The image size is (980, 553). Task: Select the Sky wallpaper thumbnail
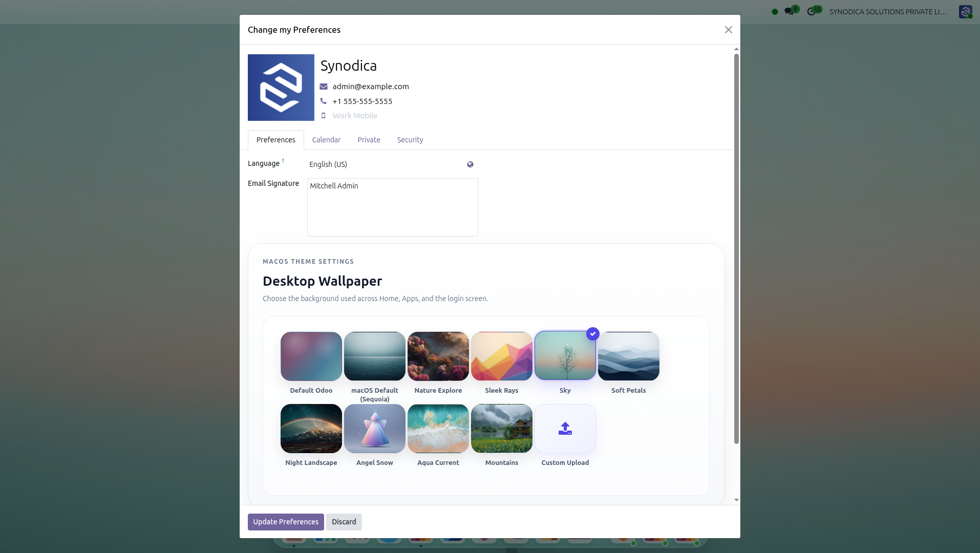tap(565, 356)
